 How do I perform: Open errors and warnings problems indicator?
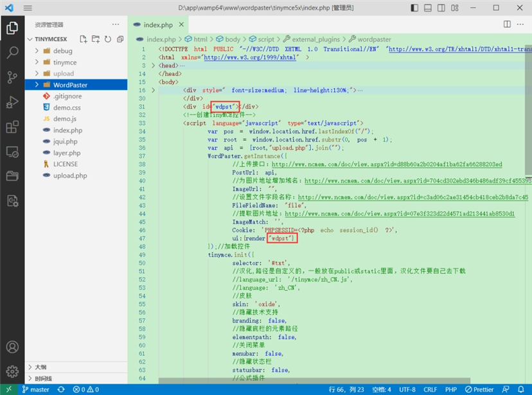coord(86,389)
